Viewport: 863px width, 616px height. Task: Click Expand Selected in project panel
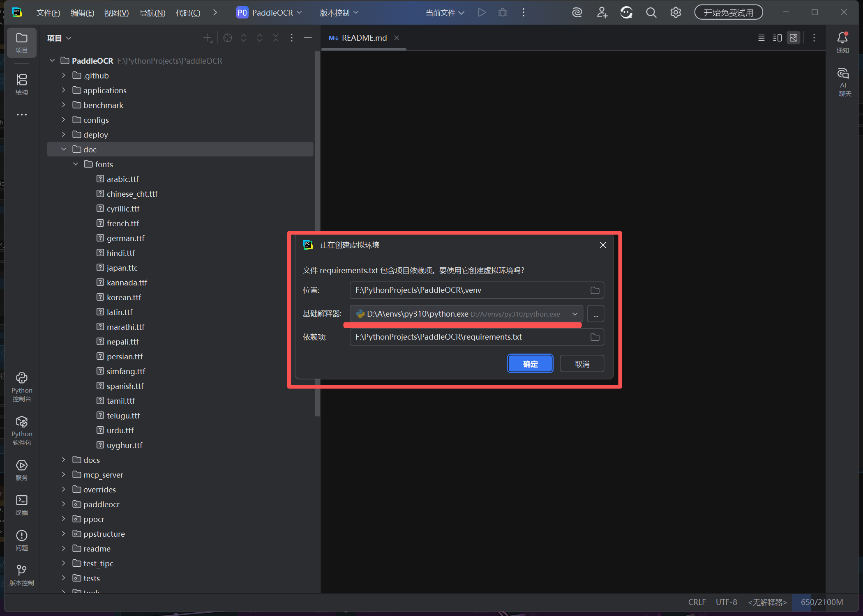[x=244, y=38]
